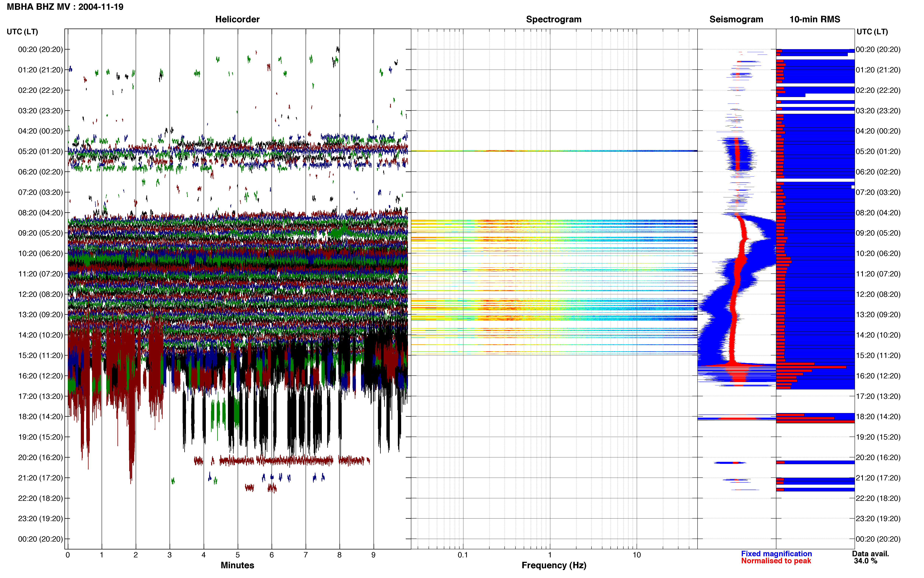Click the spectrogram frequency tick '1'

(550, 555)
